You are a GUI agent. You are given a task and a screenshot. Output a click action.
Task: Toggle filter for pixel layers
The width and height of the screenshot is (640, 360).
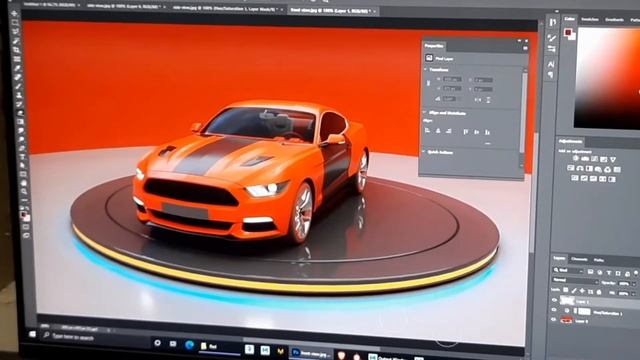tap(591, 272)
